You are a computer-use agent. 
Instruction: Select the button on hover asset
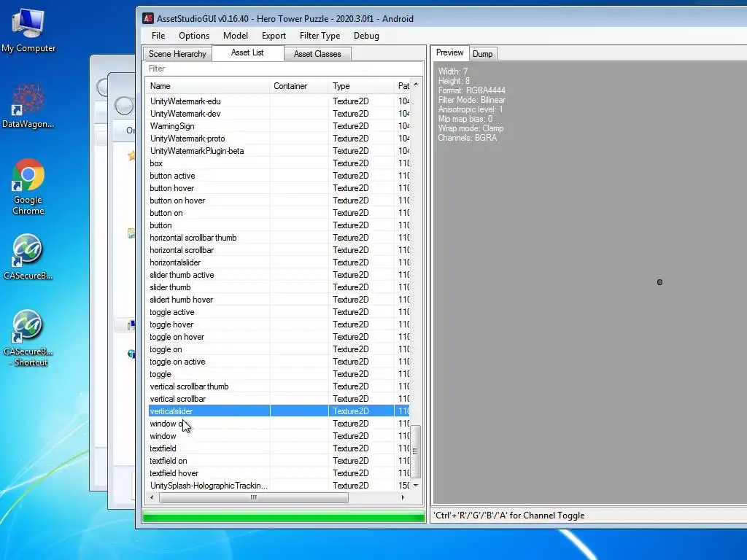(x=279, y=200)
